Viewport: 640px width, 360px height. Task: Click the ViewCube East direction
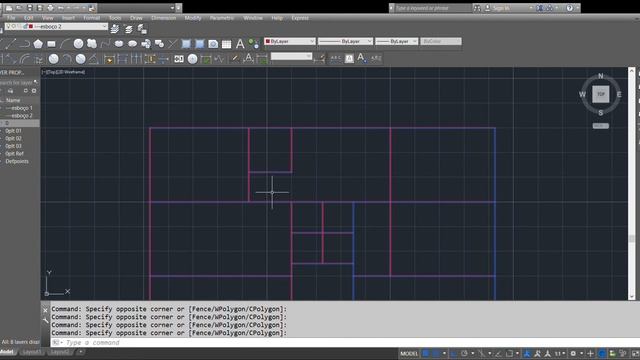[x=619, y=94]
